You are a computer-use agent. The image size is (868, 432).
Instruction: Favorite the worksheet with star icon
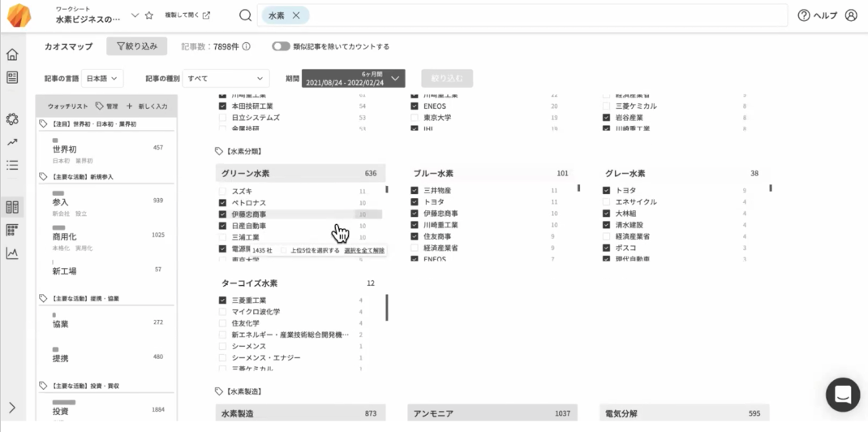pos(149,15)
